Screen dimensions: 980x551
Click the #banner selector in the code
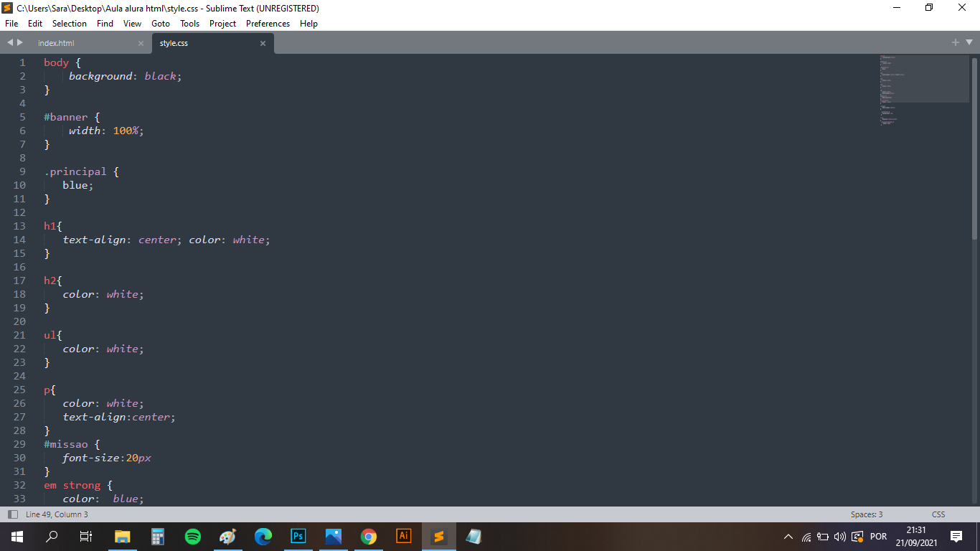[65, 117]
